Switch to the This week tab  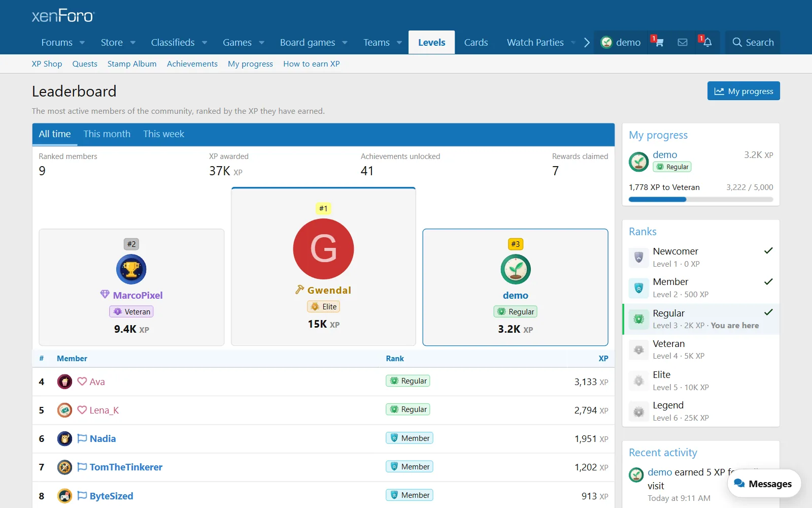point(163,134)
